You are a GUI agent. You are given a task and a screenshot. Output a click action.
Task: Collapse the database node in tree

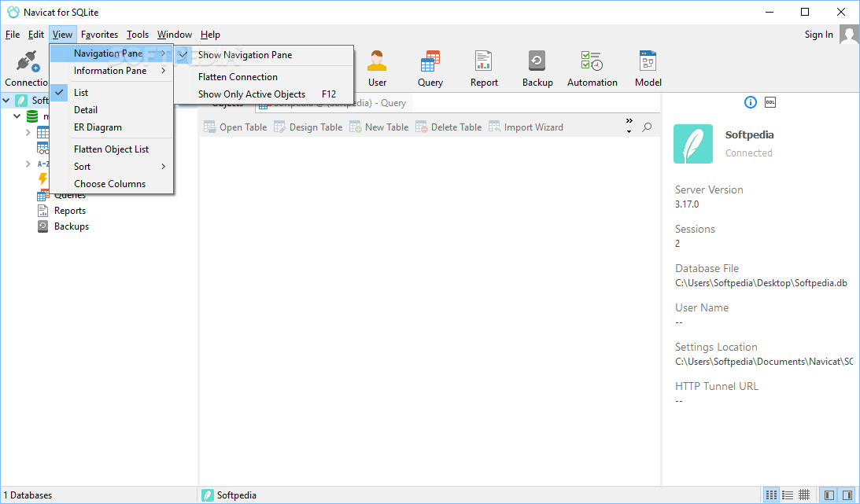(17, 116)
